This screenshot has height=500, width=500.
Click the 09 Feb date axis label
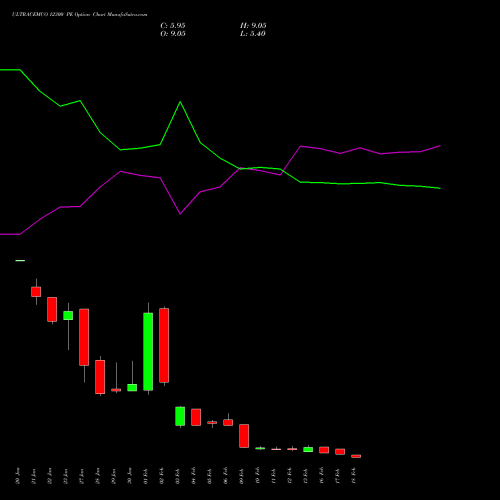point(242,476)
